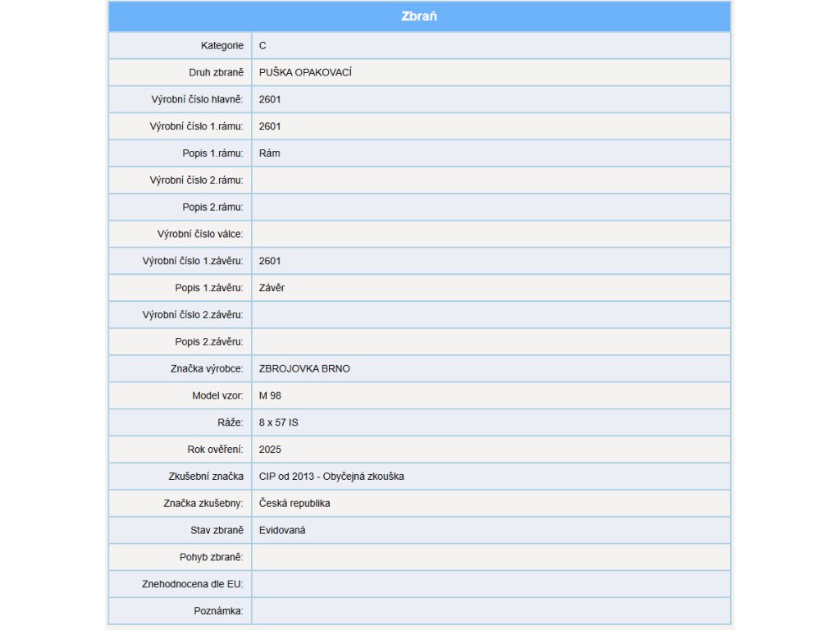840x630 pixels.
Task: Select the Popis 1.rámu value Rám
Action: click(270, 153)
